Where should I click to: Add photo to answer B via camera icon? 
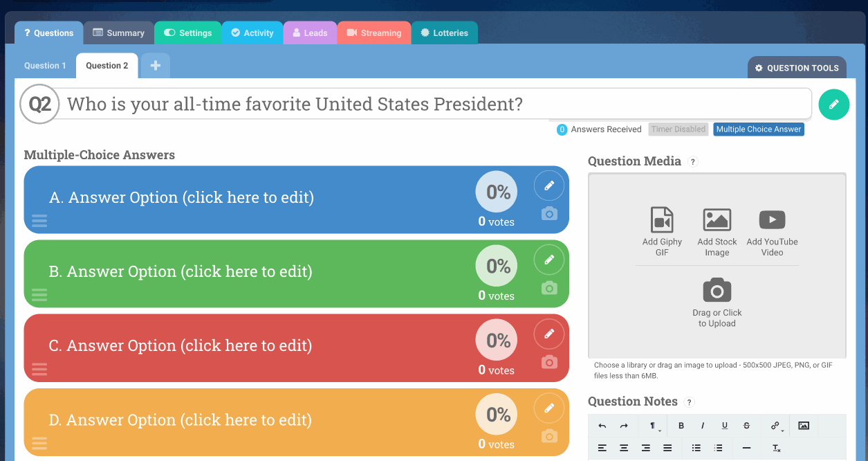[549, 288]
